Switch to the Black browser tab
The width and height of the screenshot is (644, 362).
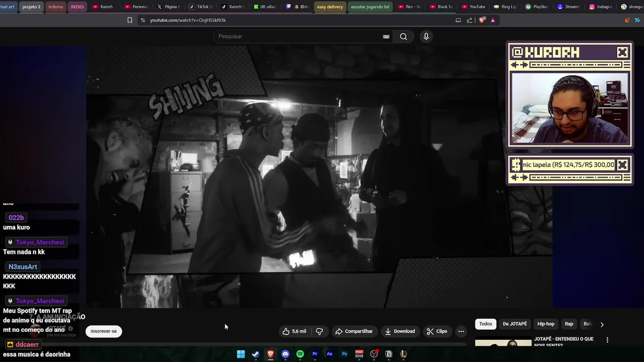(x=441, y=7)
